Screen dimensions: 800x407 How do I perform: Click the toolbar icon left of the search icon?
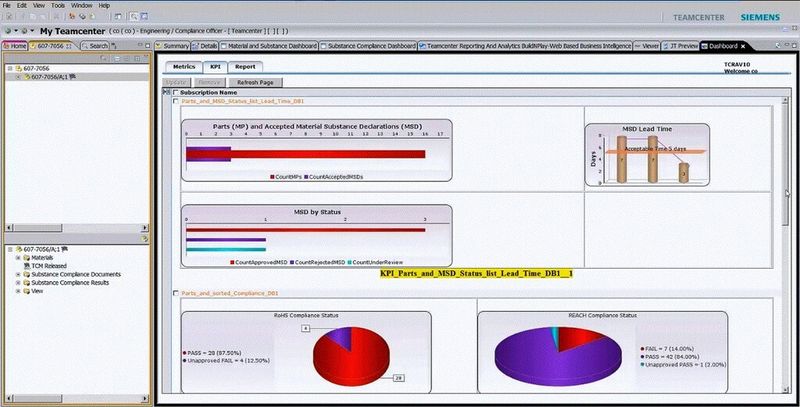coord(118,17)
